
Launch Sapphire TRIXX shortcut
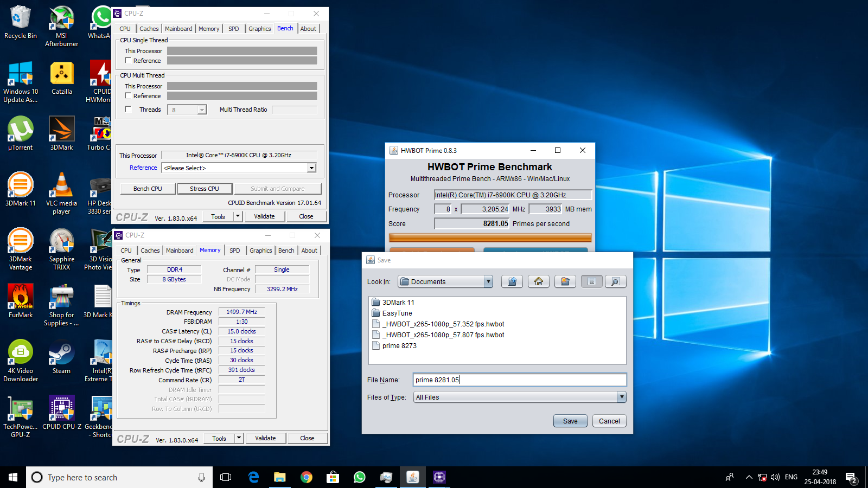coord(61,249)
